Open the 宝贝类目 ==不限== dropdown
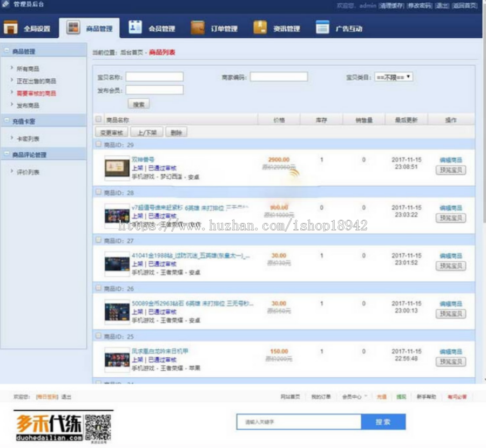This screenshot has width=486, height=448. (395, 76)
